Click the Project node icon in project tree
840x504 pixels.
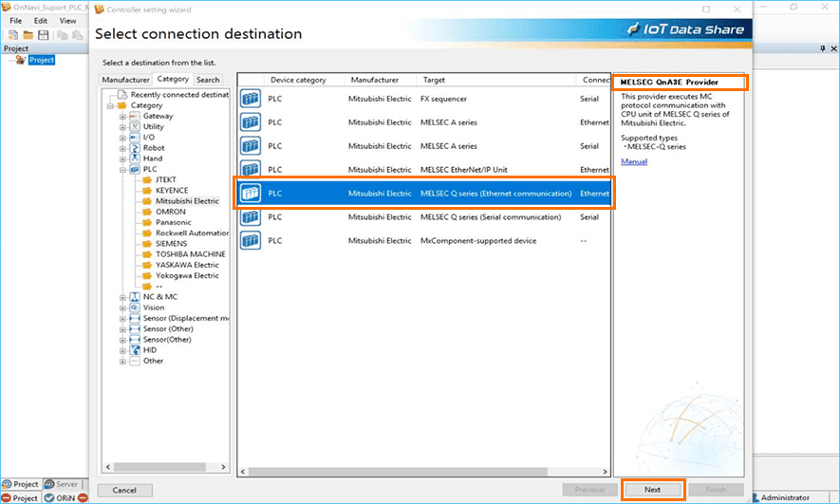pos(21,60)
